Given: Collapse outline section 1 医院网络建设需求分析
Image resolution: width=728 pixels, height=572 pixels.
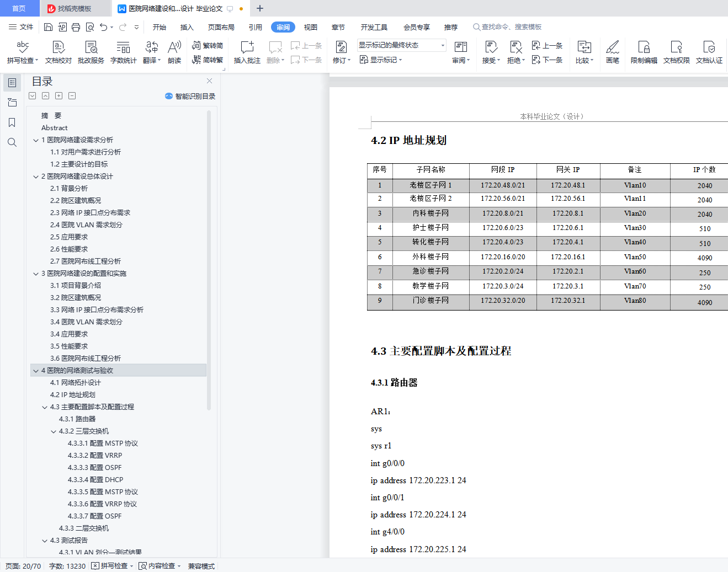Looking at the screenshot, I should (x=36, y=140).
